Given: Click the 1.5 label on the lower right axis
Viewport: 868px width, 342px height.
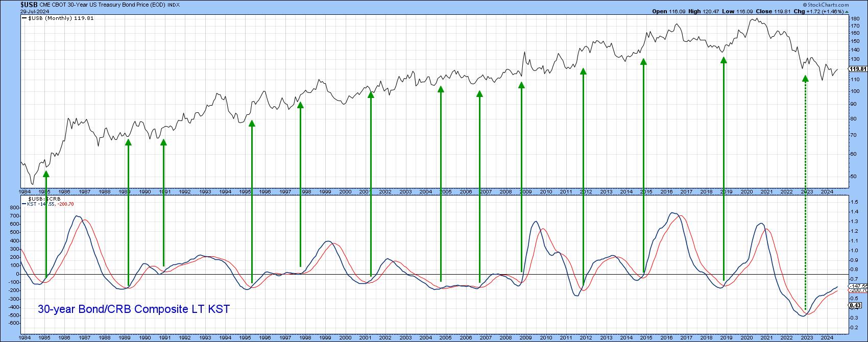Looking at the screenshot, I should [855, 203].
